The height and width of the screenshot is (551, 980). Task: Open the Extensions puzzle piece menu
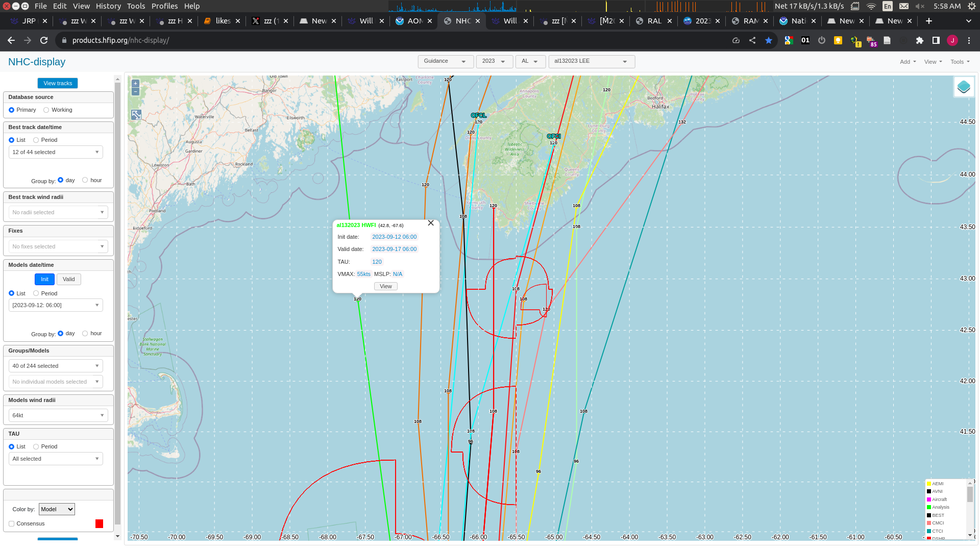pos(920,40)
